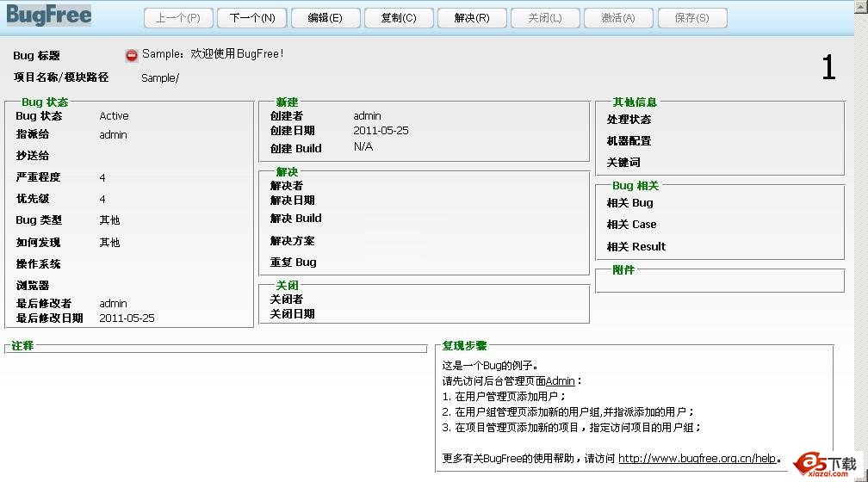Click the Bug 类型 value 其他
Screen dimensions: 868x482
(x=109, y=220)
